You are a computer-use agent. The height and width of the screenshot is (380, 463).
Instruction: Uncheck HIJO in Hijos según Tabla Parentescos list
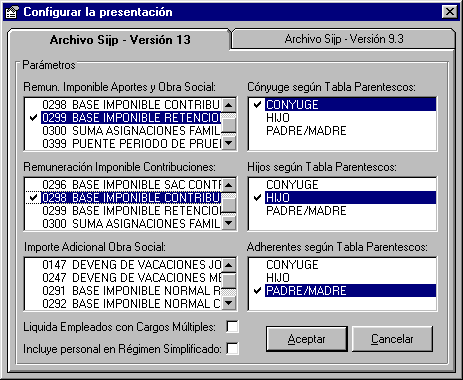point(343,198)
